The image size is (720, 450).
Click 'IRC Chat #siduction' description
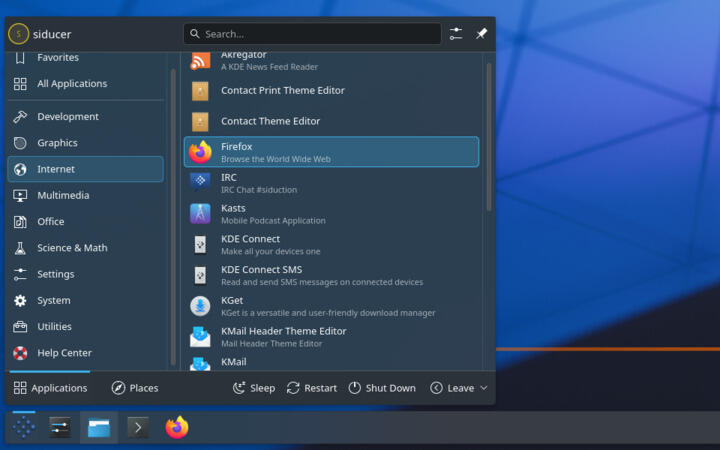click(x=259, y=190)
